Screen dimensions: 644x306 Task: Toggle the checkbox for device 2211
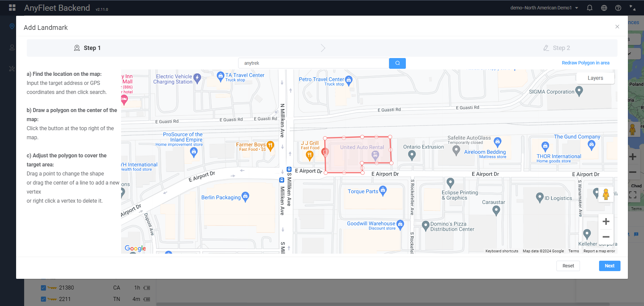point(43,299)
